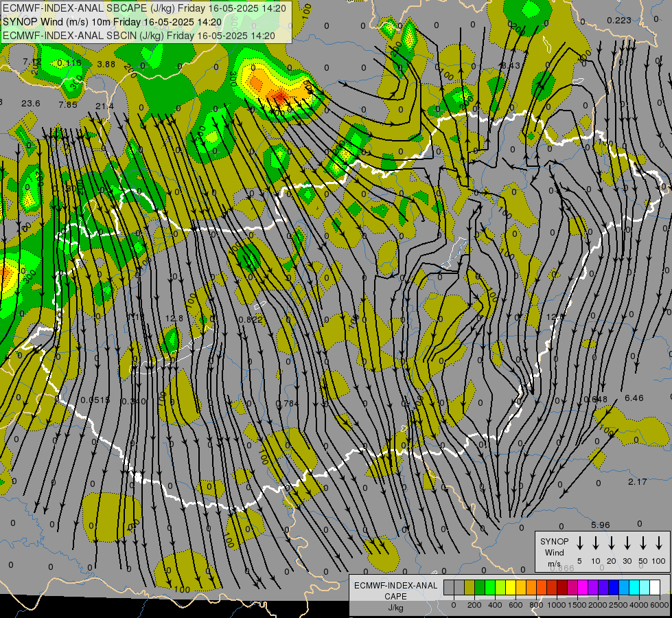Click the SBCAPE title line at the top
The height and width of the screenshot is (618, 672).
tap(144, 8)
